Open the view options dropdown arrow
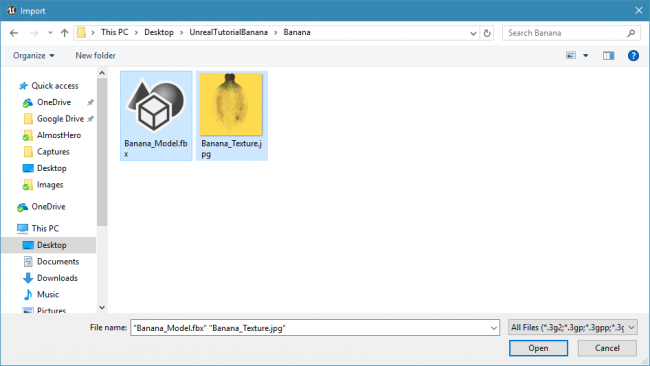The height and width of the screenshot is (366, 650). 586,56
